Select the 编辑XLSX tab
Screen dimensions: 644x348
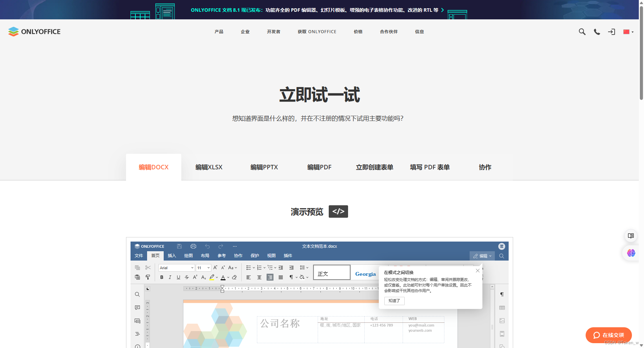(x=209, y=167)
